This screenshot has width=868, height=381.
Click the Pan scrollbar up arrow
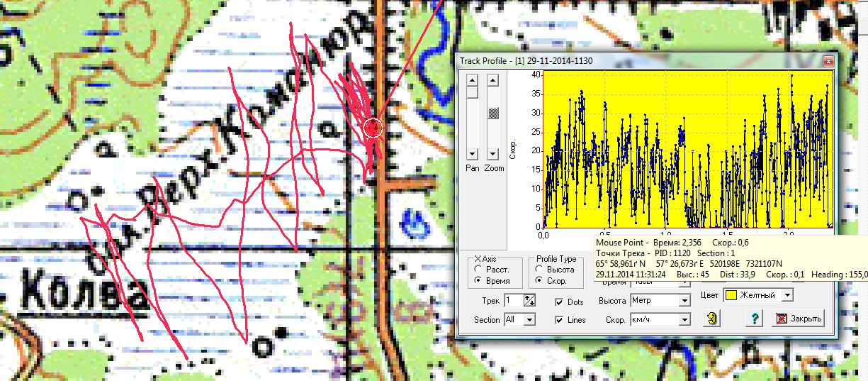coord(472,80)
